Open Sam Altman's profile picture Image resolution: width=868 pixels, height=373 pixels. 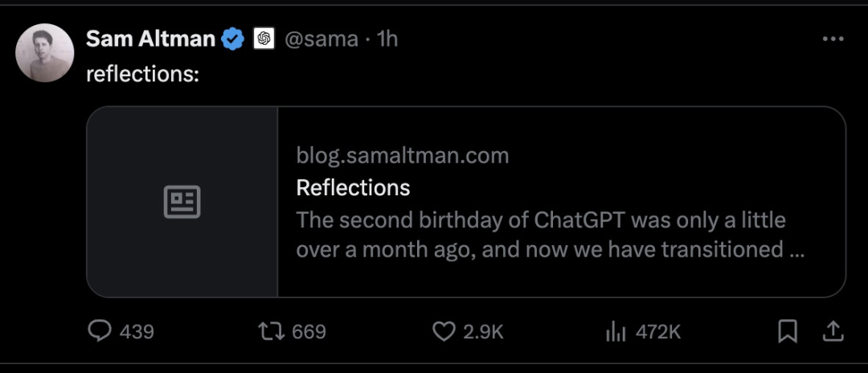pos(44,53)
